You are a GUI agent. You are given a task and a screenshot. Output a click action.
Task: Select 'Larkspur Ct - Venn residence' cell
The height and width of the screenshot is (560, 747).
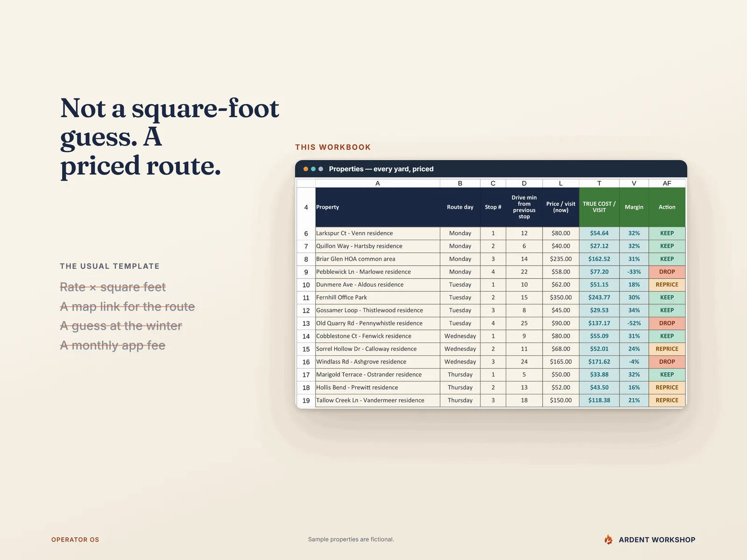(x=378, y=233)
